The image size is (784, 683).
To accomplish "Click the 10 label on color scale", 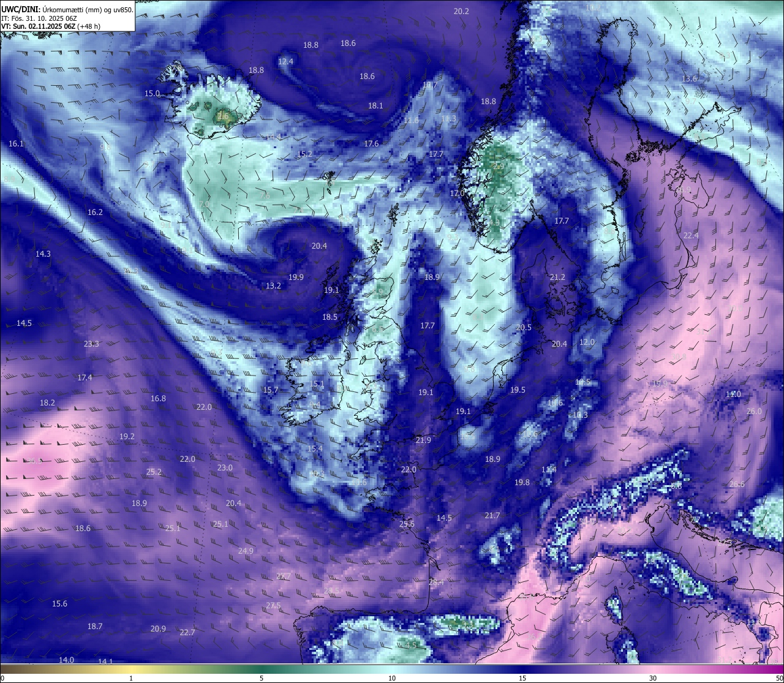I will (x=391, y=678).
